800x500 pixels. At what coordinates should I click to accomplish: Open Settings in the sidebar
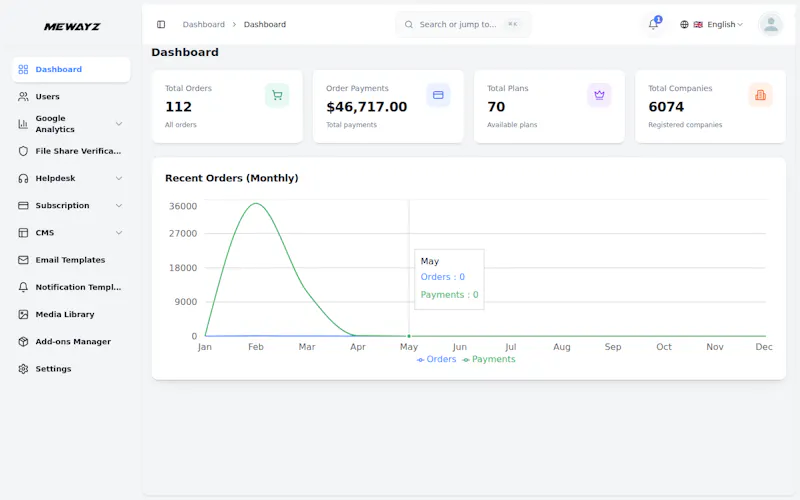[x=71, y=369]
